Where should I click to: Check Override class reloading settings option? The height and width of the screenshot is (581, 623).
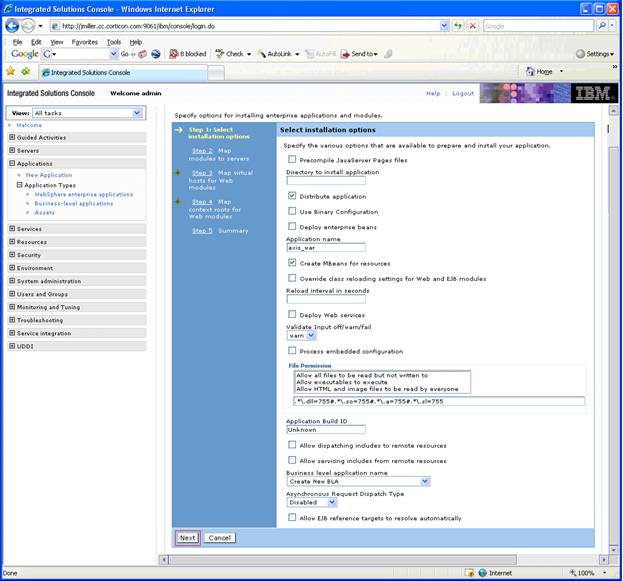(x=292, y=278)
